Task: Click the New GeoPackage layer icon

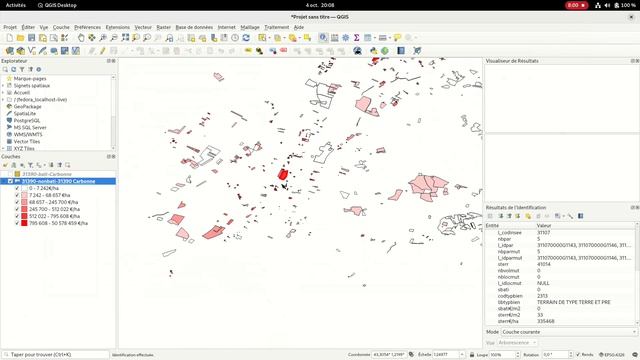Action: 20,51
